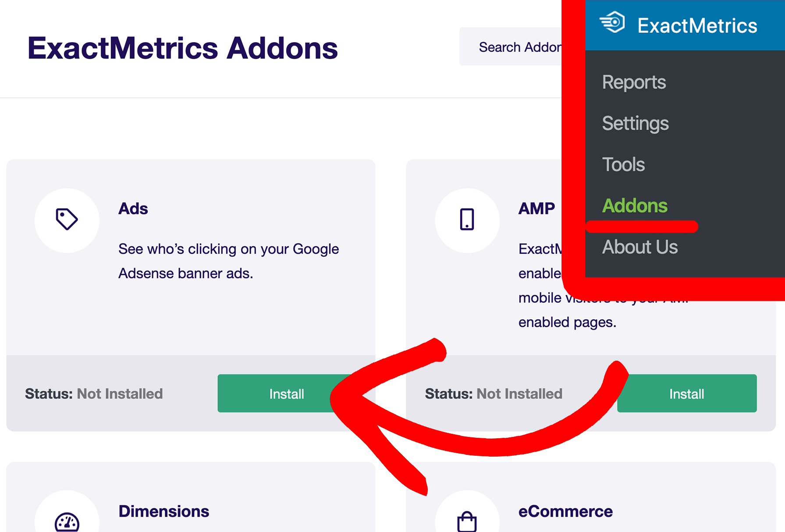Screen dimensions: 785x532
Task: Click the AMP text 'enabled pages.'
Action: click(x=567, y=323)
